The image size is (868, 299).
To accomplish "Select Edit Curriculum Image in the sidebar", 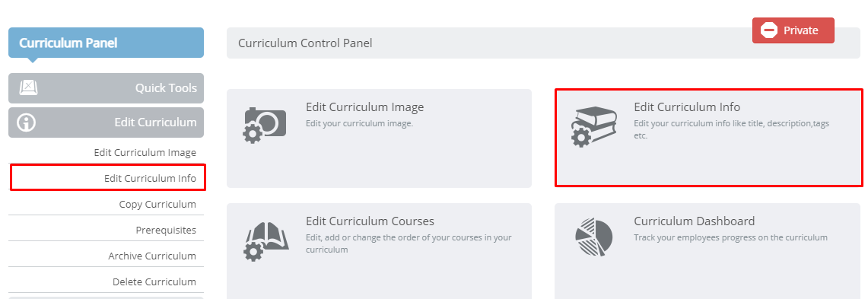I will tap(145, 152).
